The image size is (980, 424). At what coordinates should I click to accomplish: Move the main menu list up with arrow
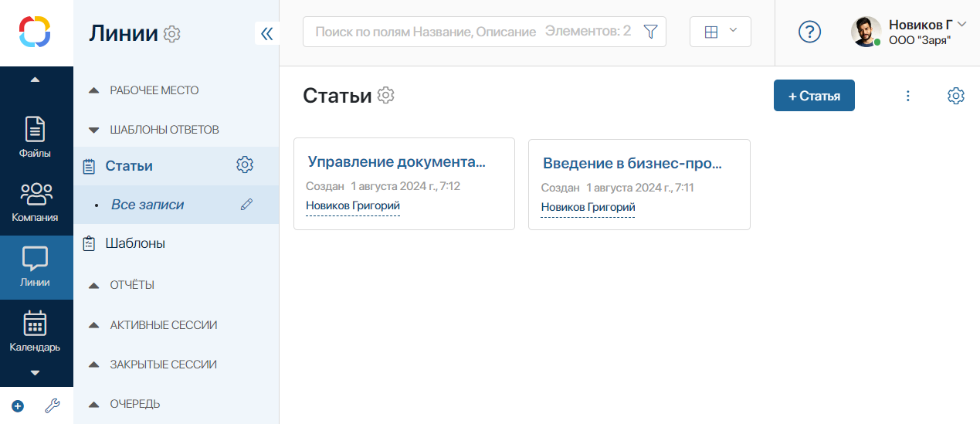(x=36, y=80)
